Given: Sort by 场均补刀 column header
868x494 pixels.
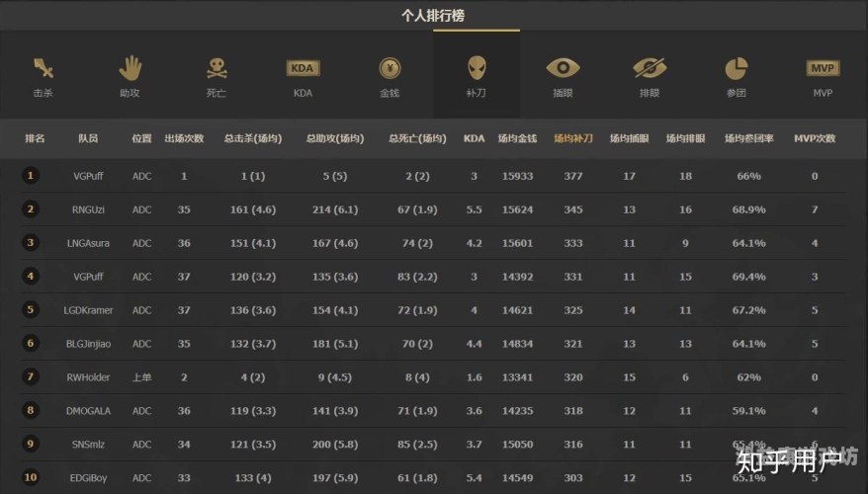Looking at the screenshot, I should [x=573, y=138].
